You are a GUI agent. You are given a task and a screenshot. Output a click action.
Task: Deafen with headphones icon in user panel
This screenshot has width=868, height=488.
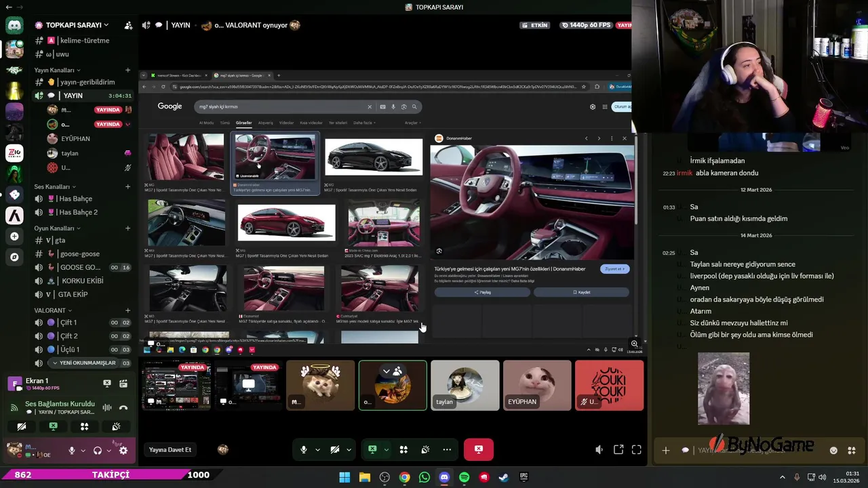98,450
